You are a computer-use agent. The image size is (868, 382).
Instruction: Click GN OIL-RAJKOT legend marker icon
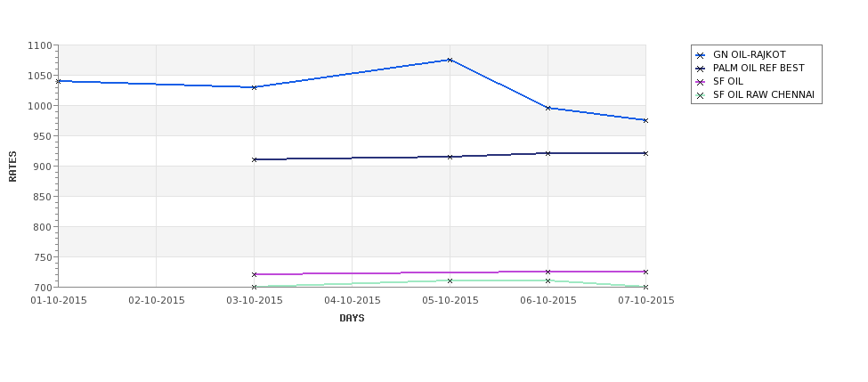pos(701,55)
